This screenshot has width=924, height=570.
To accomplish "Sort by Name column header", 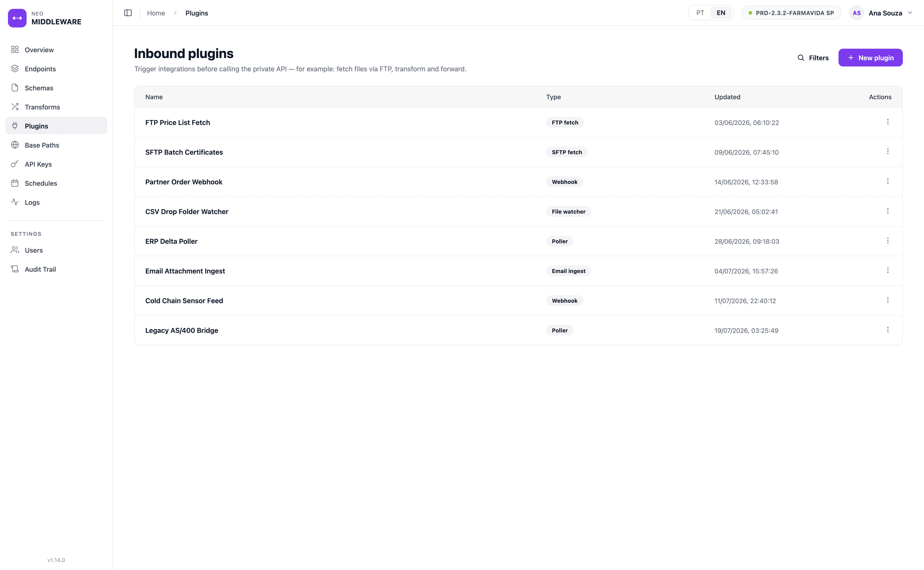I will 154,97.
